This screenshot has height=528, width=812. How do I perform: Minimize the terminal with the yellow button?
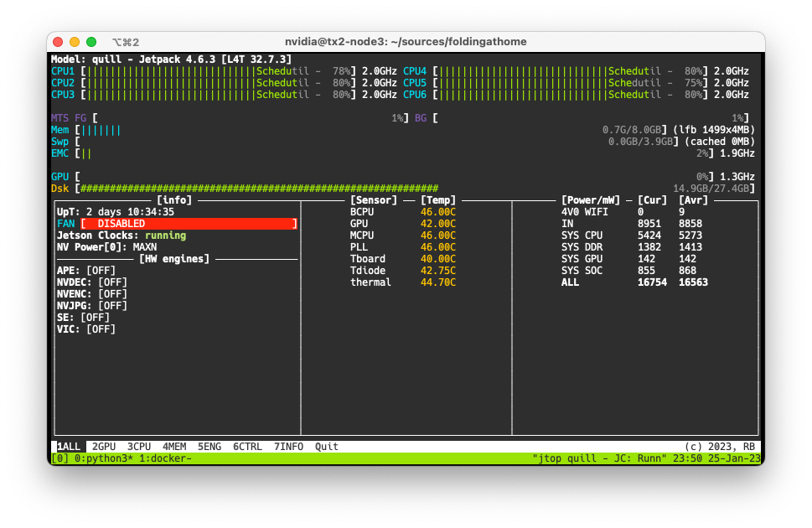[75, 42]
